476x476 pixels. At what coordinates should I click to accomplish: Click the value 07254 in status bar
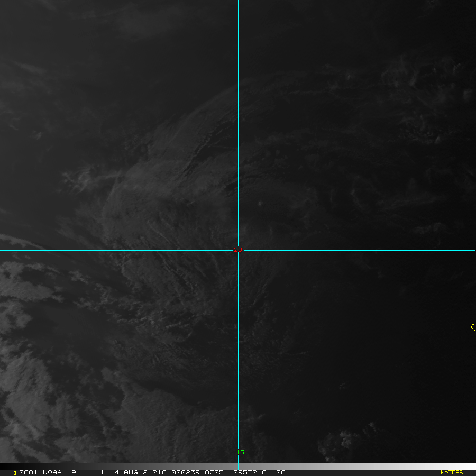216,472
